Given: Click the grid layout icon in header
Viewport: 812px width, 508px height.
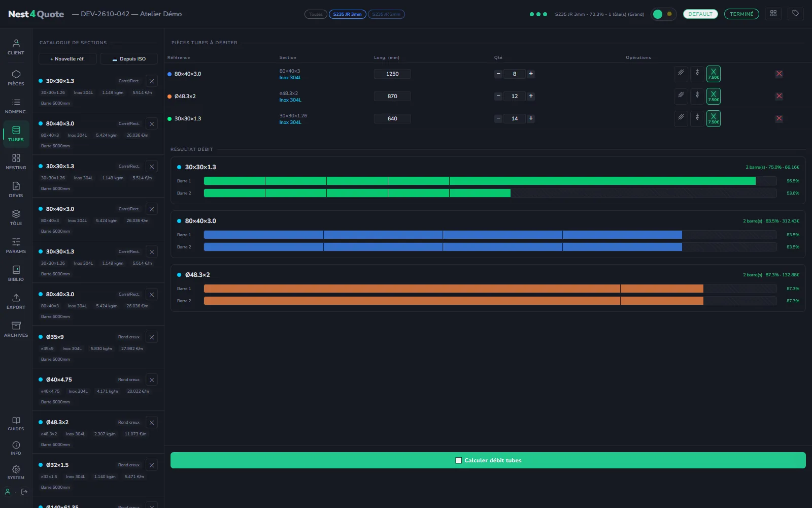Looking at the screenshot, I should [x=773, y=14].
